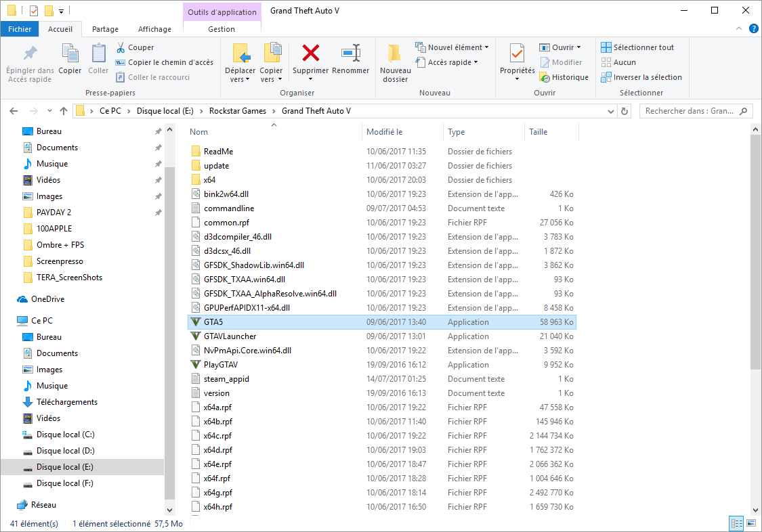The width and height of the screenshot is (762, 532).
Task: Open the Gestion tab
Action: pyautogui.click(x=221, y=29)
